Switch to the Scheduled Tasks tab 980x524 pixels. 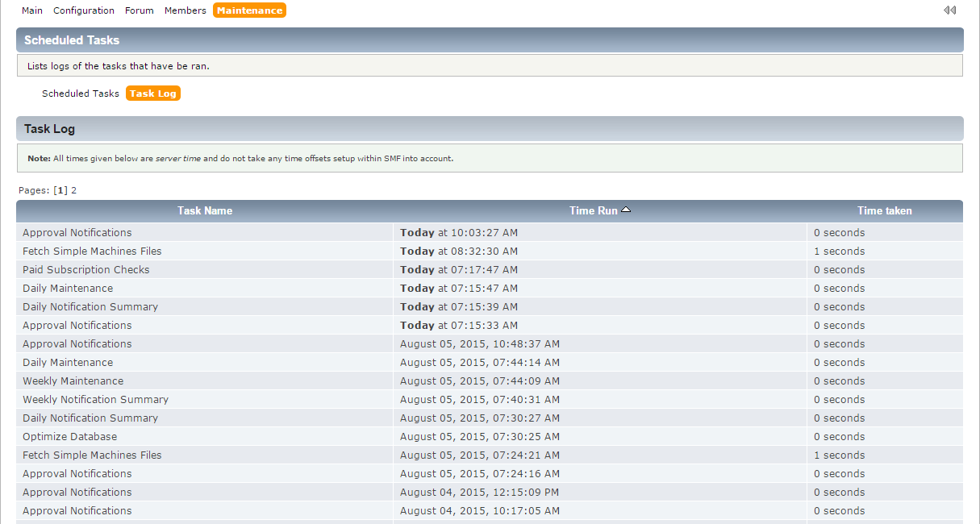(81, 94)
